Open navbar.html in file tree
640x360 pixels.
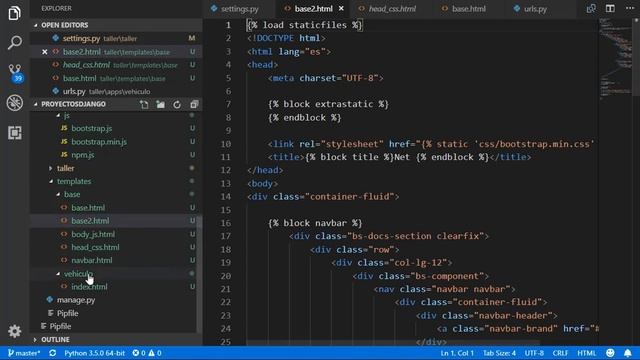click(92, 260)
